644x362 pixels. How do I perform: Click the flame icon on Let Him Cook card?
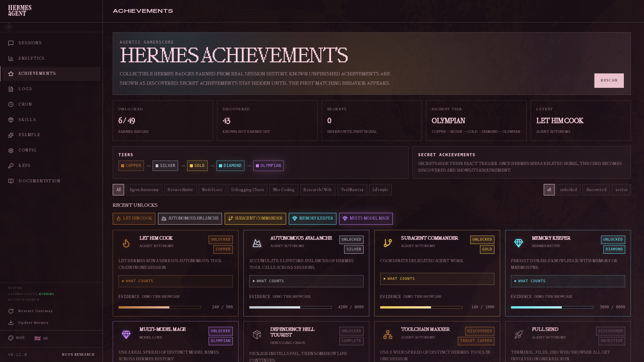126,243
